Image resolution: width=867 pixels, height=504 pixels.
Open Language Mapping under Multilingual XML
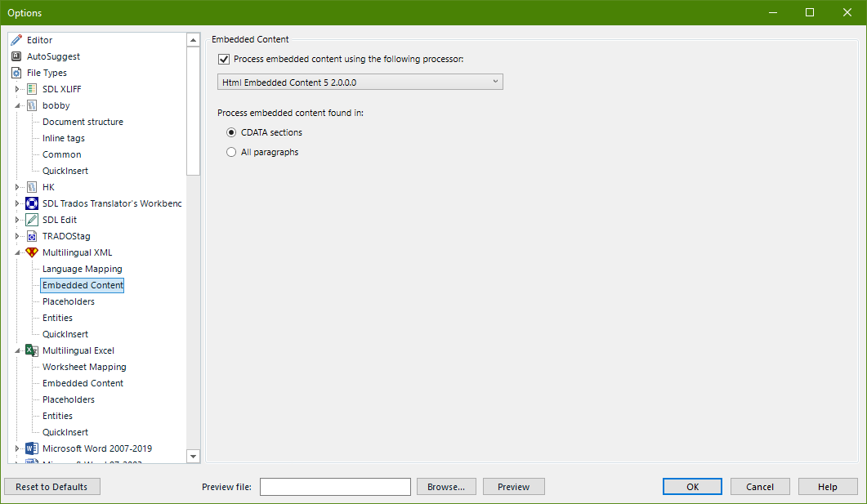[x=83, y=269]
